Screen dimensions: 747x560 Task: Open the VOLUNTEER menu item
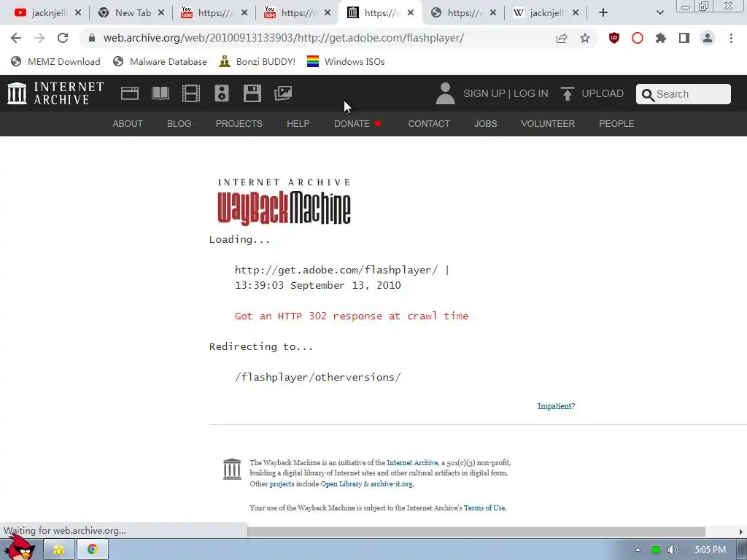click(548, 124)
